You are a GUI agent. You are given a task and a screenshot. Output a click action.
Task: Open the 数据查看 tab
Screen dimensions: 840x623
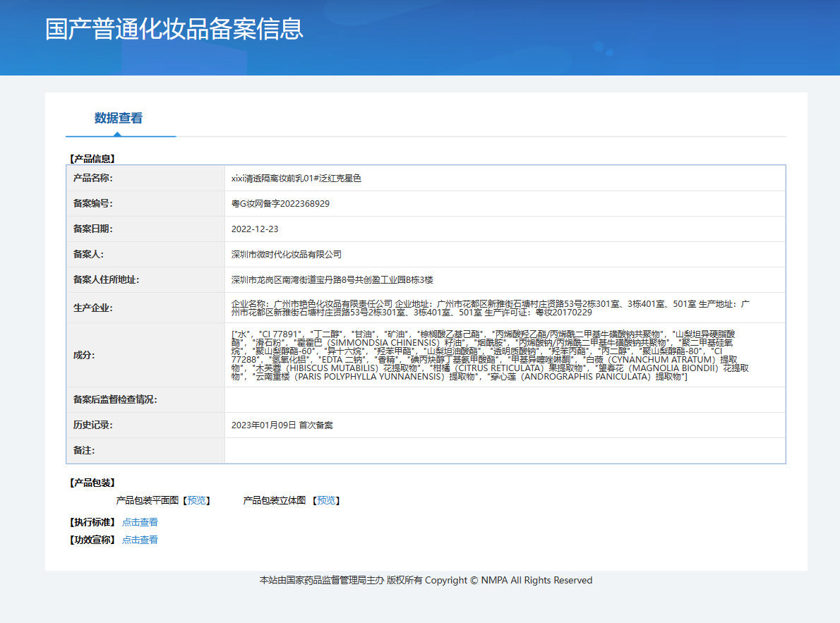[x=119, y=119]
